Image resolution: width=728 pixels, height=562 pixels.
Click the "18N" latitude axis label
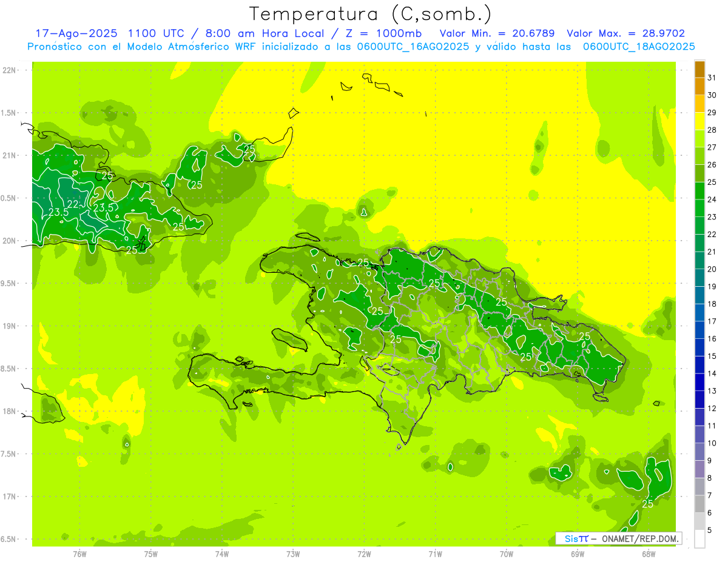point(10,411)
